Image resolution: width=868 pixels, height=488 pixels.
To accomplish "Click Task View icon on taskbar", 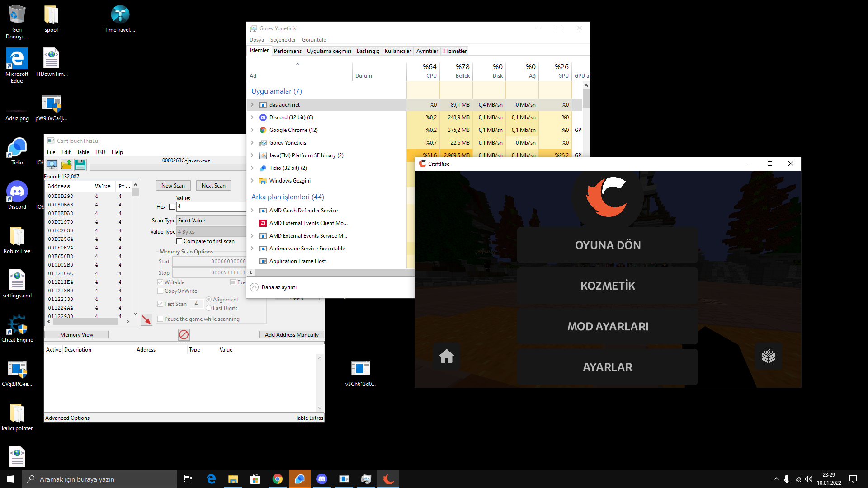I will (x=188, y=479).
